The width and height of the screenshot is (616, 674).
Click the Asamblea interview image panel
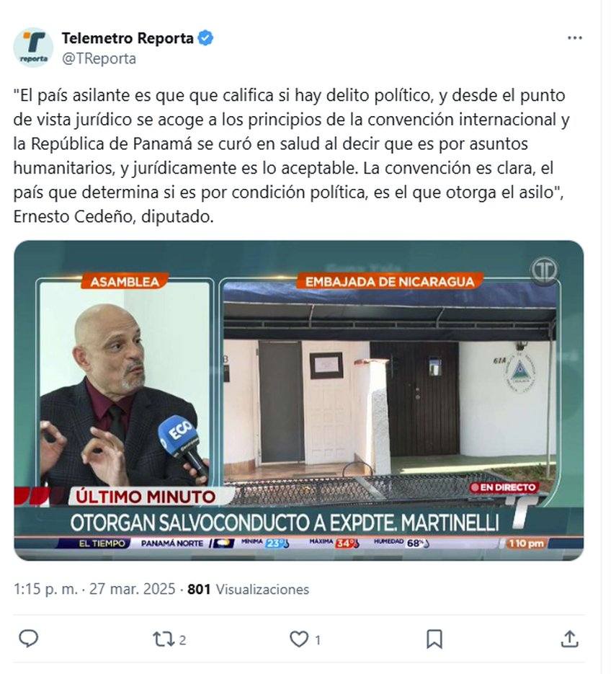(125, 383)
